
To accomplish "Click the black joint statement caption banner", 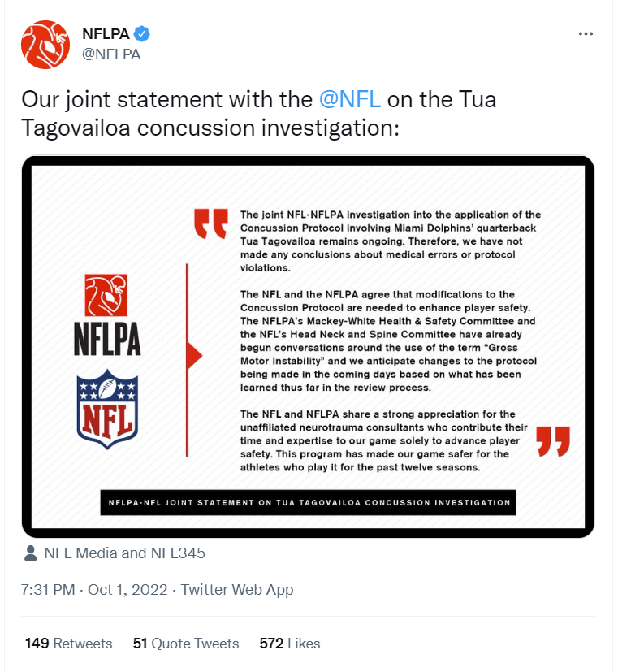I will (x=309, y=502).
